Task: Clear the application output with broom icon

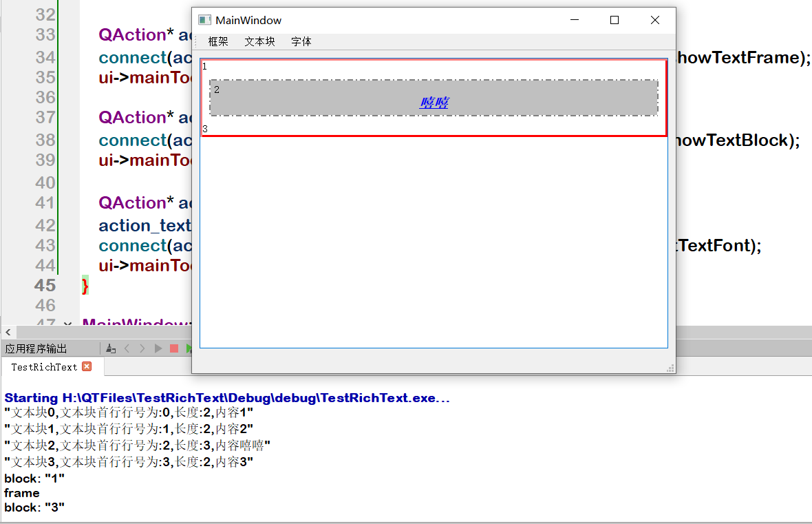Action: pyautogui.click(x=111, y=348)
